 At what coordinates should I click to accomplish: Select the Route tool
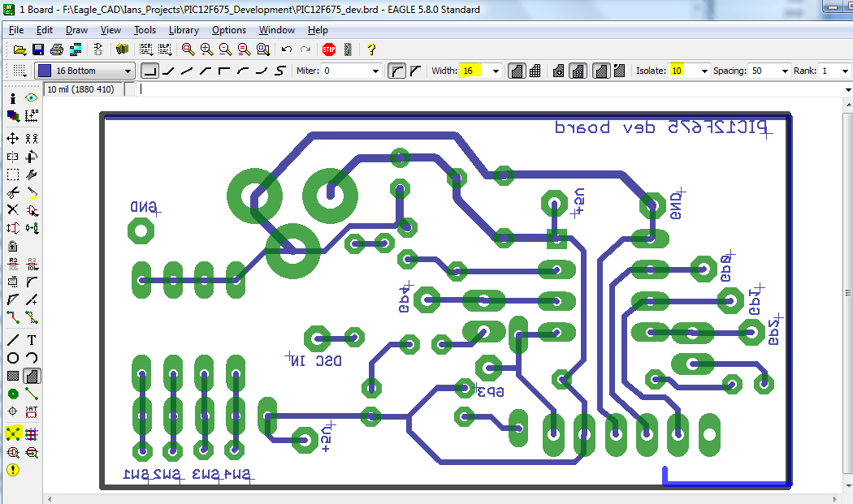[x=13, y=317]
